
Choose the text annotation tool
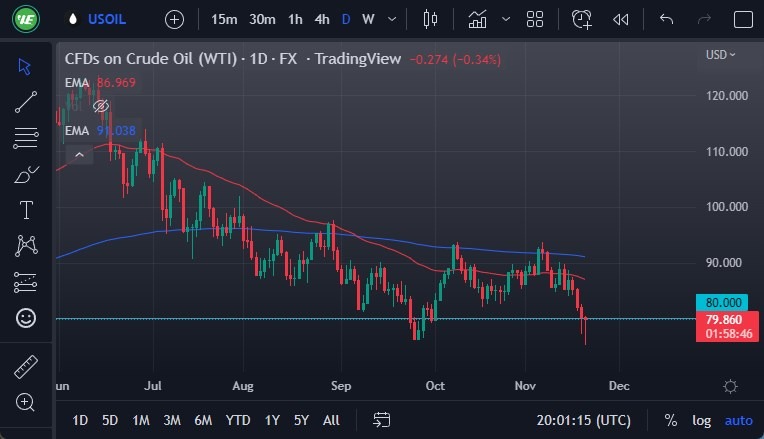(x=25, y=210)
